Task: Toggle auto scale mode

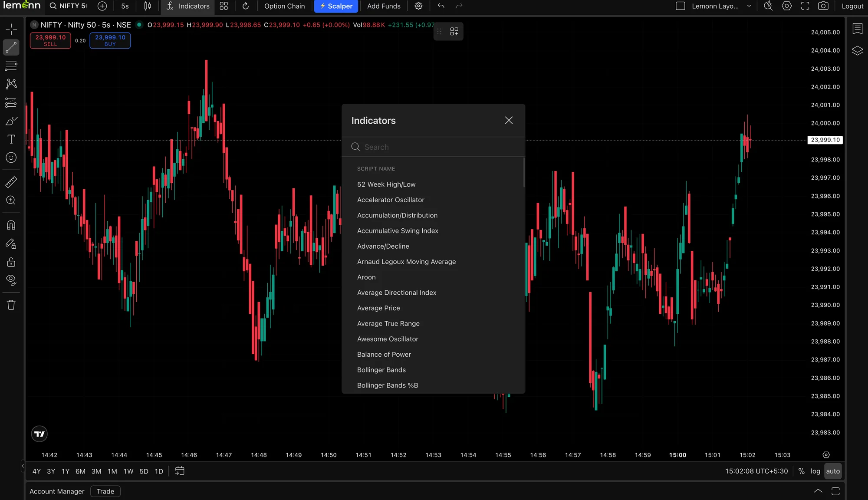Action: tap(833, 471)
